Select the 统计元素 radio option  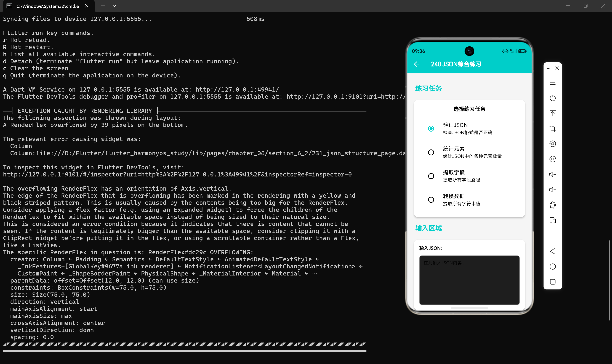pos(431,152)
